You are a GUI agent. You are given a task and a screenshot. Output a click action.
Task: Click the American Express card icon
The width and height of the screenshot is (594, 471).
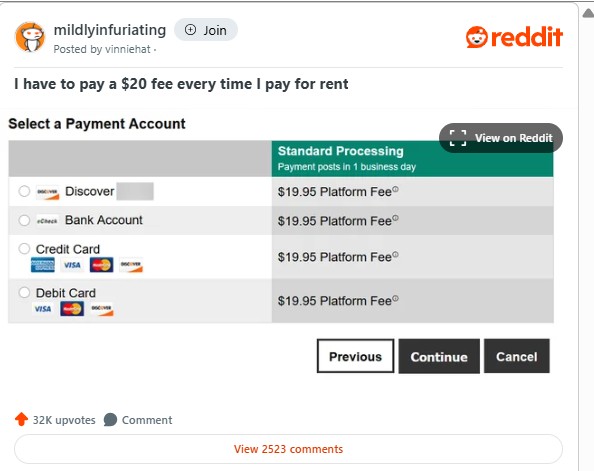coord(42,265)
